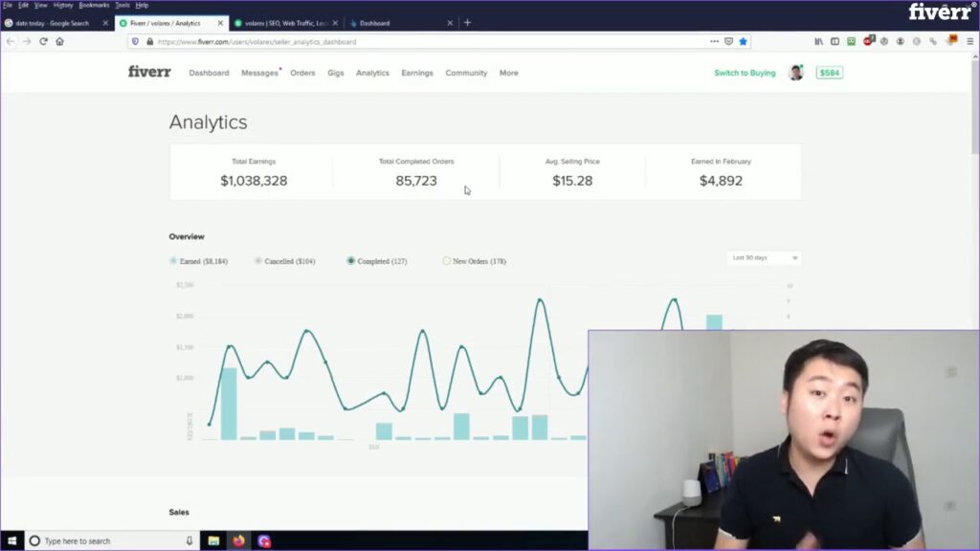This screenshot has width=980, height=551.
Task: Click the $584 balance button
Action: pos(830,73)
